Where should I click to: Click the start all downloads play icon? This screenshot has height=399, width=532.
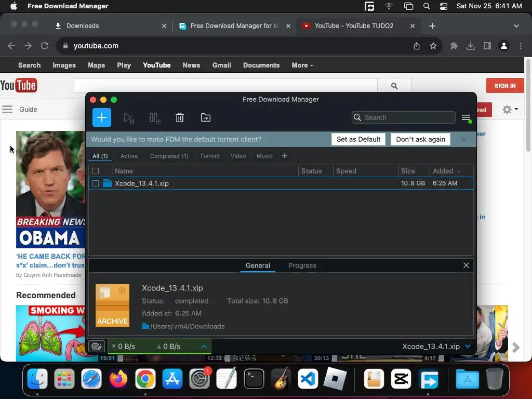129,118
